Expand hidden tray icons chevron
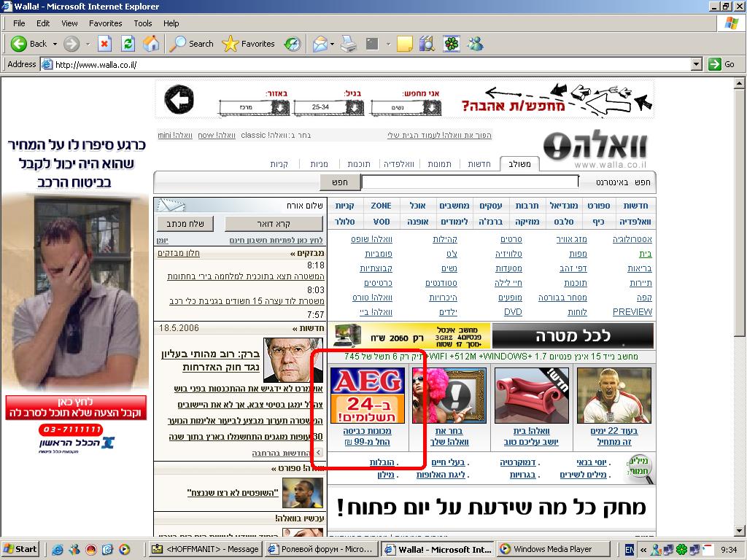The height and width of the screenshot is (560, 747). tap(643, 550)
